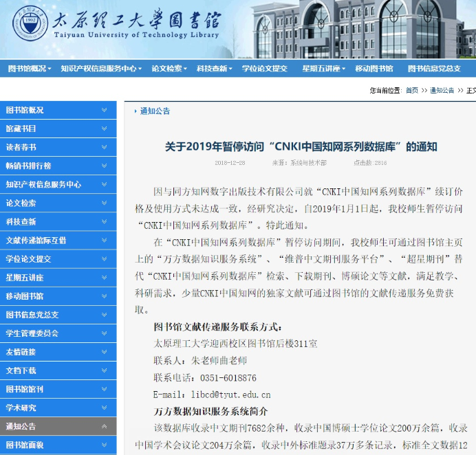This screenshot has width=476, height=455.
Task: Open sidebar item 知识产权信息服务中心
Action: tap(58, 184)
